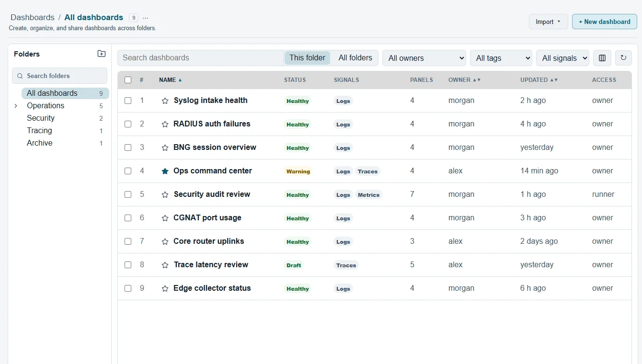Screen dimensions: 642x364
Task: Sort by the OWNER column header
Action: tap(464, 80)
